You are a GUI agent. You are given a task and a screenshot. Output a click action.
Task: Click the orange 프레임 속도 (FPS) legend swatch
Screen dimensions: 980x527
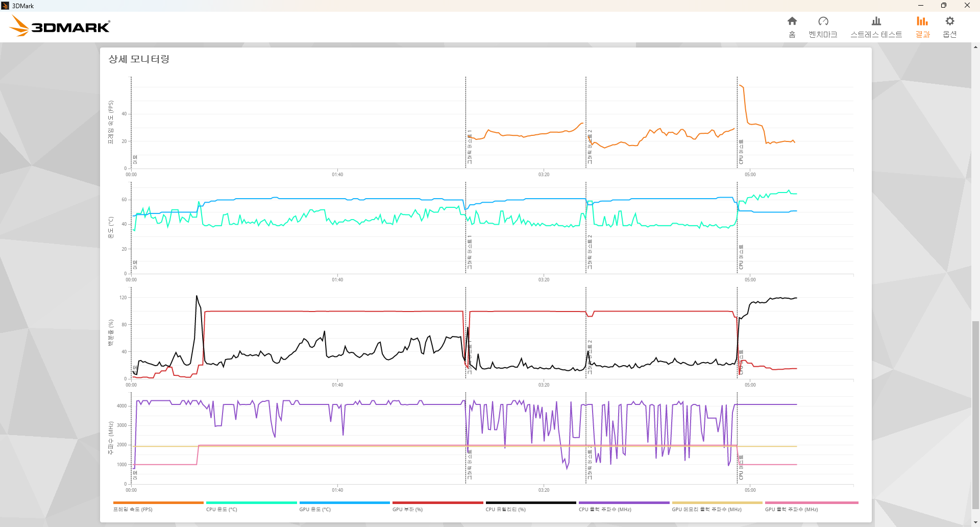(158, 502)
